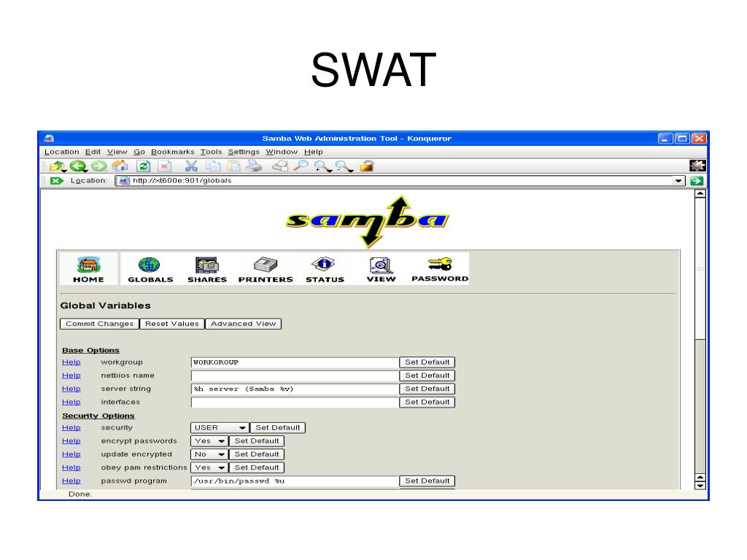Image resolution: width=747 pixels, height=560 pixels.
Task: Click the Up folder toolbar icon
Action: (x=57, y=166)
